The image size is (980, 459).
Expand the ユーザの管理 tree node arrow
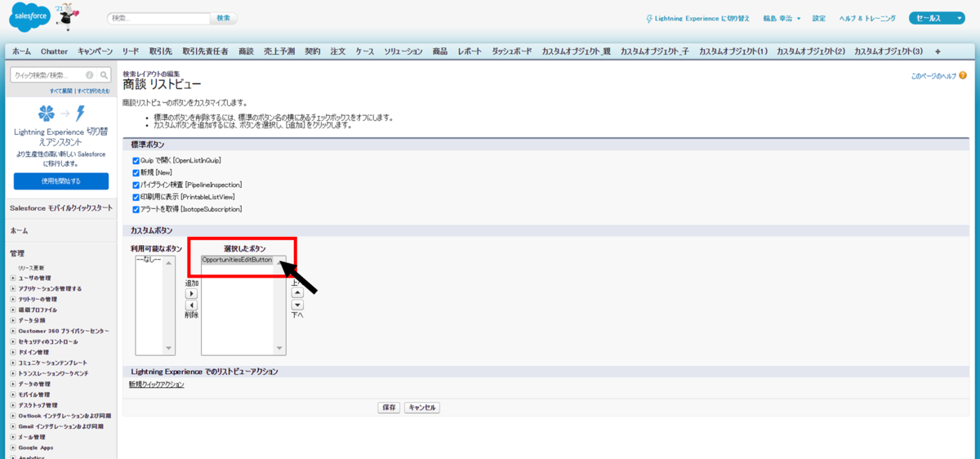13,279
